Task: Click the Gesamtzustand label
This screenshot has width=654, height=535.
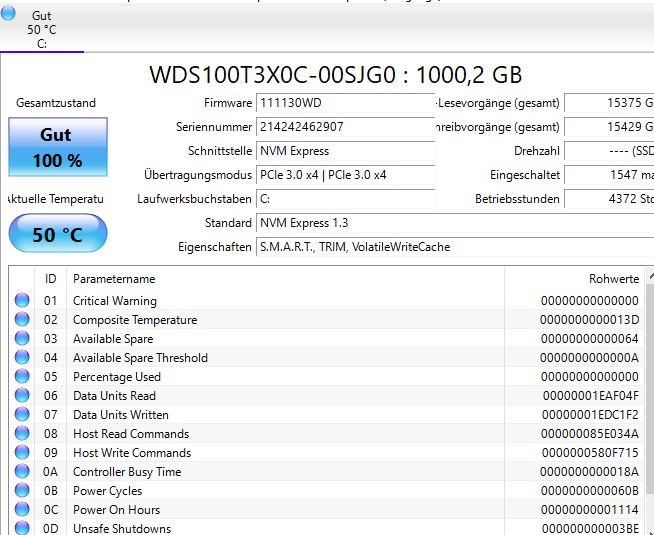Action: (56, 103)
